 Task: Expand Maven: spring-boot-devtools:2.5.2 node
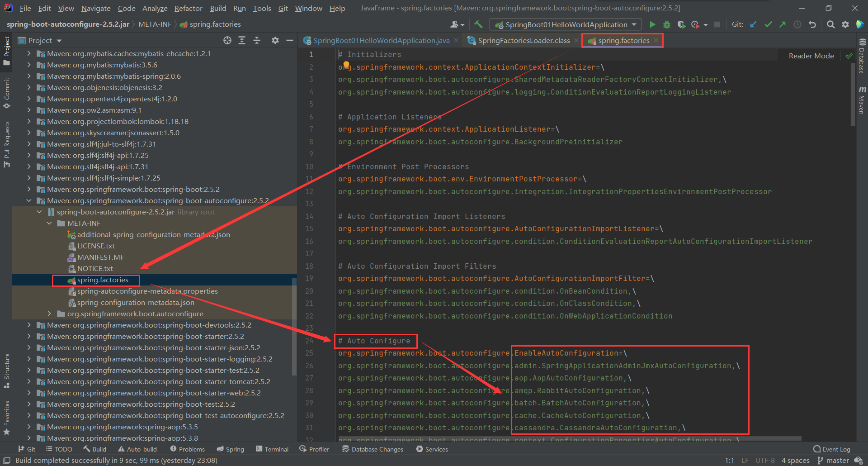pyautogui.click(x=29, y=325)
